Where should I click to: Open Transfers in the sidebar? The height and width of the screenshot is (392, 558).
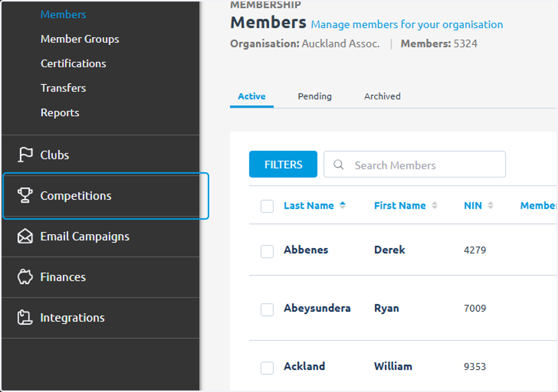[x=63, y=88]
